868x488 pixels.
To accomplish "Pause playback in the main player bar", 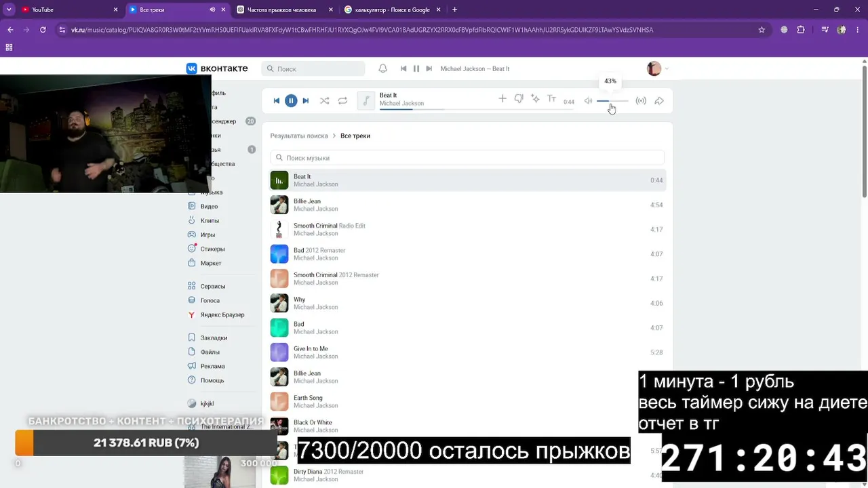I will pos(291,101).
